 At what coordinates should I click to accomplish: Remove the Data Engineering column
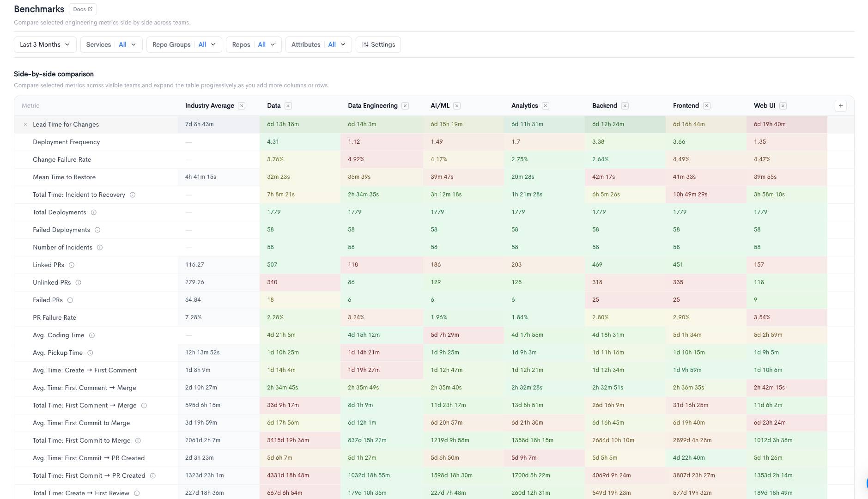pyautogui.click(x=405, y=106)
